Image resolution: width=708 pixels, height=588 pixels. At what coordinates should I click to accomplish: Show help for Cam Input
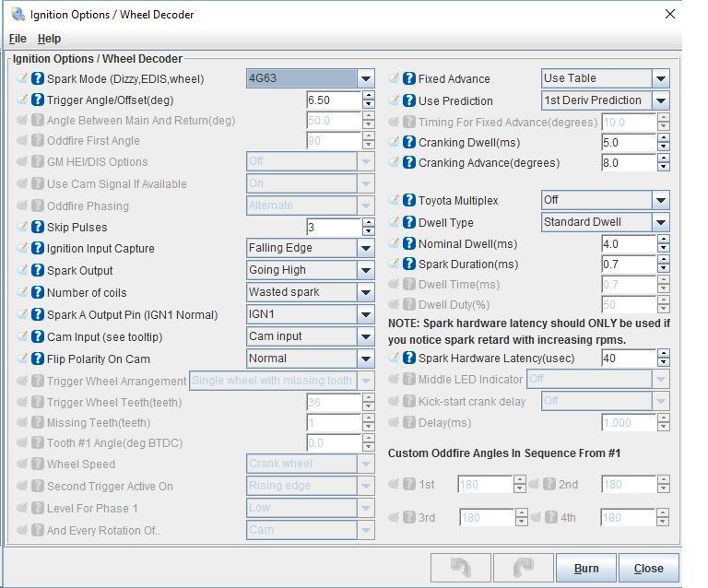coord(38,336)
